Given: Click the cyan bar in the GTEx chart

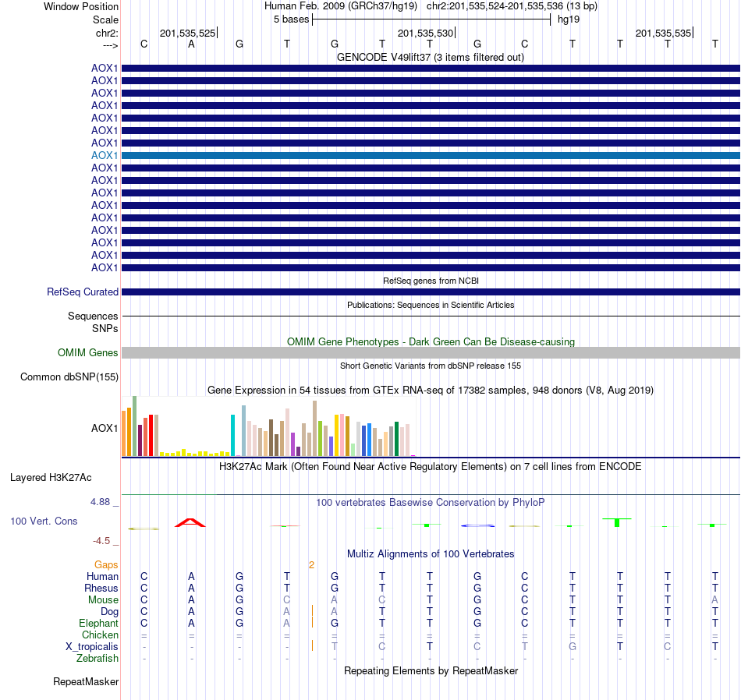Looking at the screenshot, I should tap(232, 435).
